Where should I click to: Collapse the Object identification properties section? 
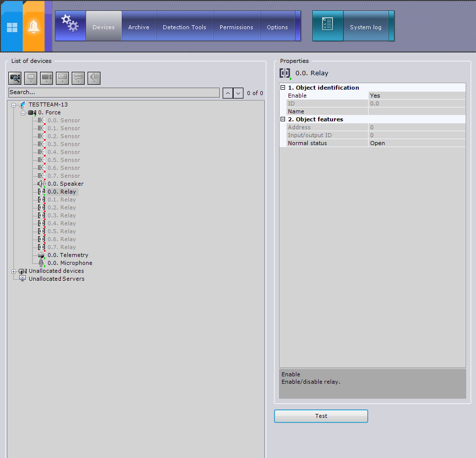[283, 88]
